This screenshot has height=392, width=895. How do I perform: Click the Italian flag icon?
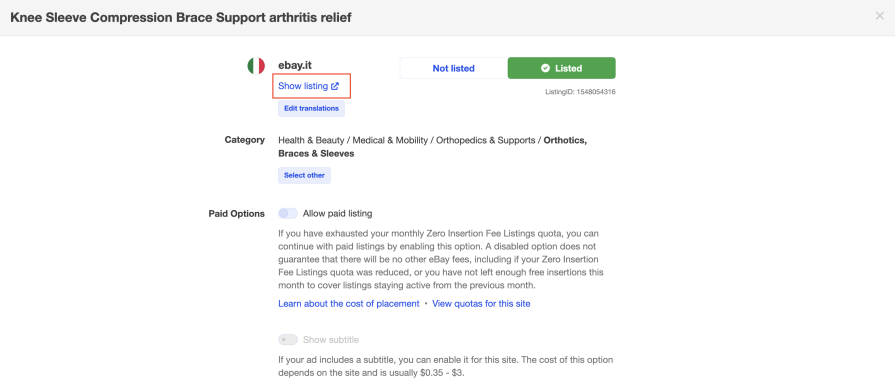coord(256,66)
